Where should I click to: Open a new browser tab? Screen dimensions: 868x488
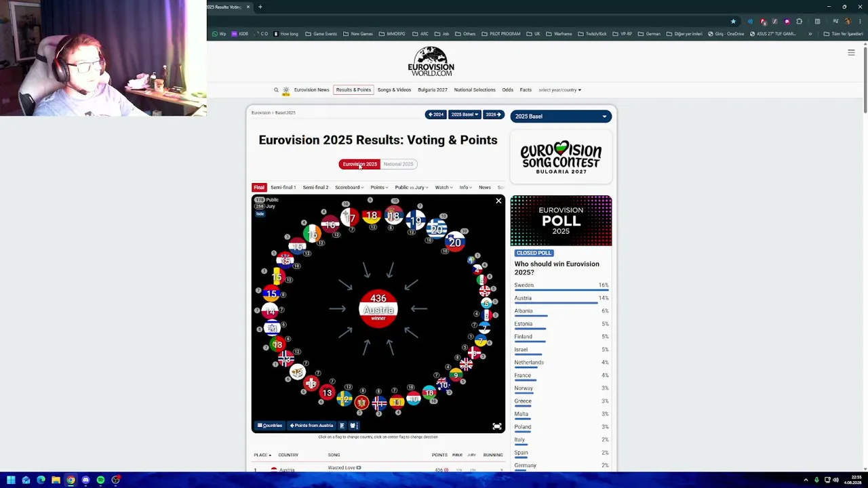[x=260, y=7]
